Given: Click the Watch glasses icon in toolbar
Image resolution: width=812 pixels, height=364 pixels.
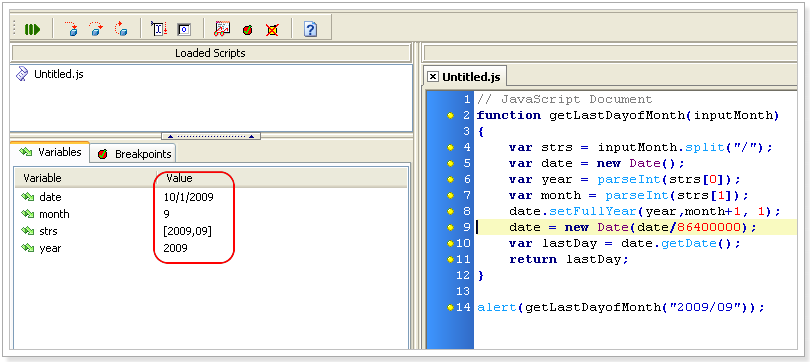Looking at the screenshot, I should tap(222, 29).
